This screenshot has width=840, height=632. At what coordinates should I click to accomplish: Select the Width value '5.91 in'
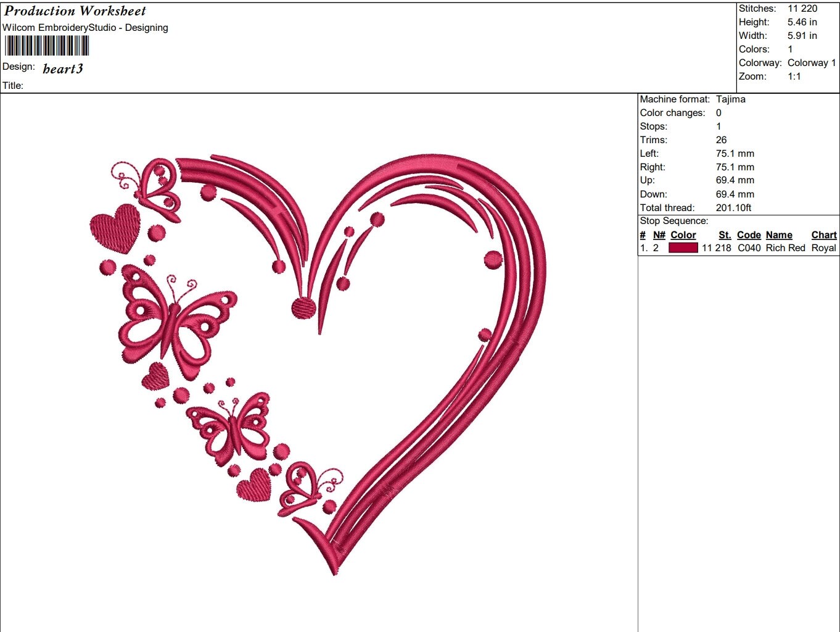point(802,36)
